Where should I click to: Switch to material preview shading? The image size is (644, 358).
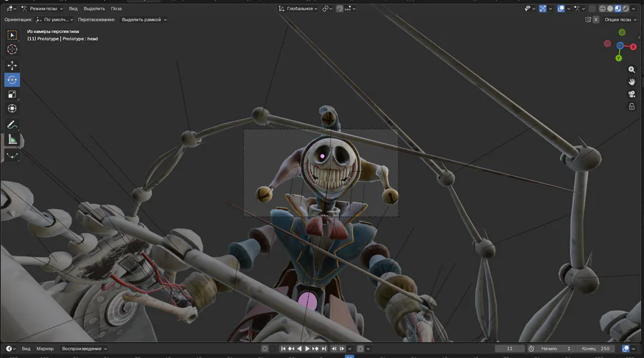pyautogui.click(x=618, y=8)
